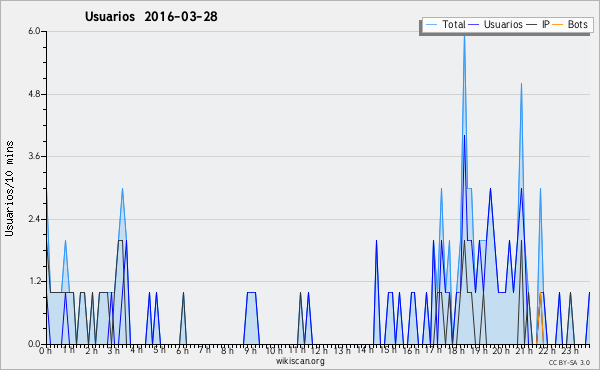Click the '12 h' x-axis label
This screenshot has height=370, width=600.
[319, 350]
